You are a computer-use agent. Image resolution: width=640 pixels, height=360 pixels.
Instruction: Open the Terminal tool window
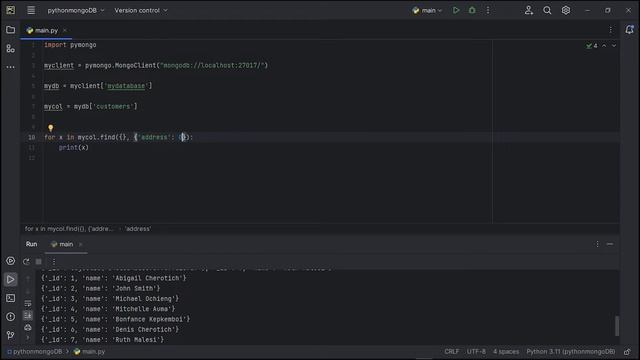point(11,298)
